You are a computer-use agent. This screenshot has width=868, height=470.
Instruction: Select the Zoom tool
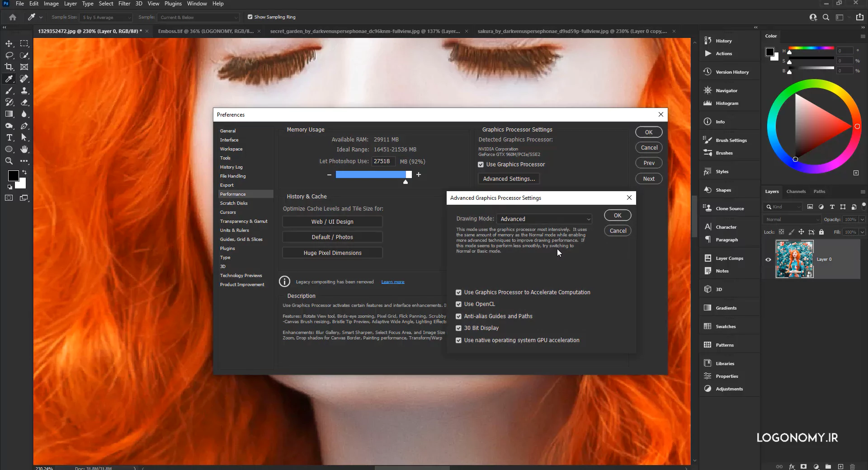tap(9, 161)
